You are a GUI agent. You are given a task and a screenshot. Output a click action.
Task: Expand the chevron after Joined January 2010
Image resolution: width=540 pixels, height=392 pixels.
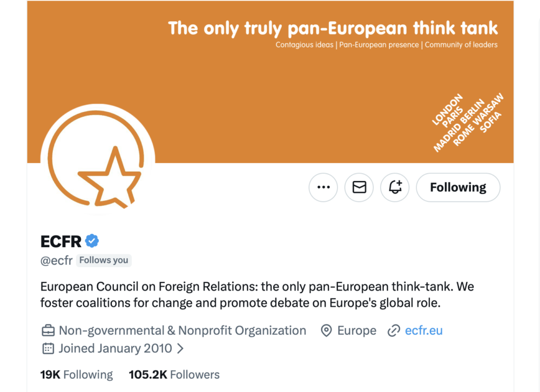pos(180,348)
